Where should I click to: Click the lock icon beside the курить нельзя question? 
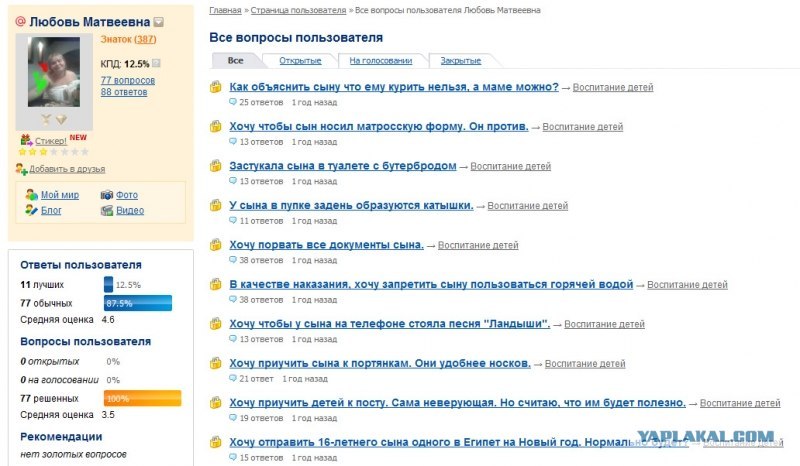coord(216,87)
